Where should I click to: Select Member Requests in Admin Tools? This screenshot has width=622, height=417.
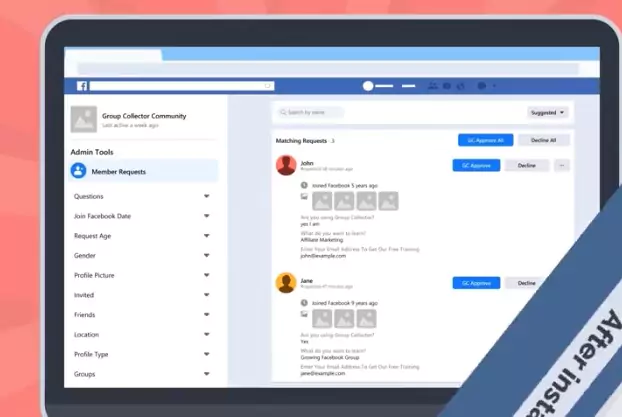coord(143,171)
